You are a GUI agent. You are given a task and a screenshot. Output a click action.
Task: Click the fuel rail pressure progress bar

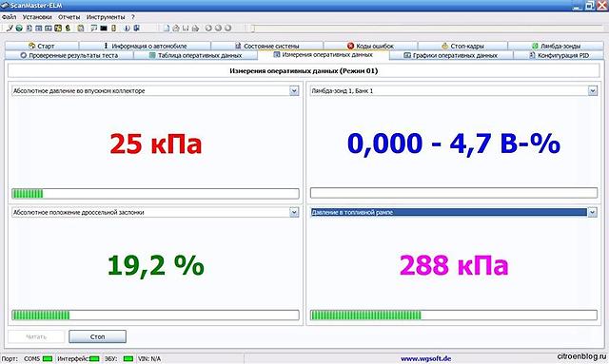point(454,315)
